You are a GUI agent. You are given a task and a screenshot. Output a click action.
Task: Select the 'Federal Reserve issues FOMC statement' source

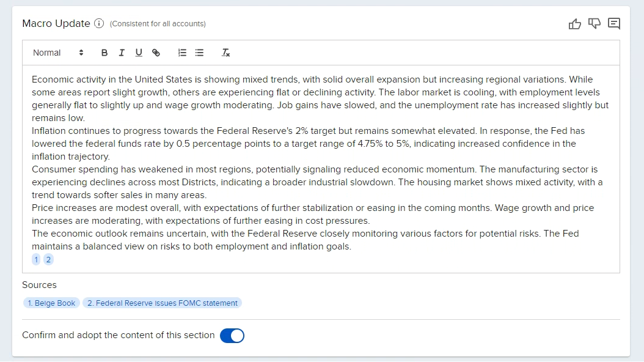tap(162, 303)
